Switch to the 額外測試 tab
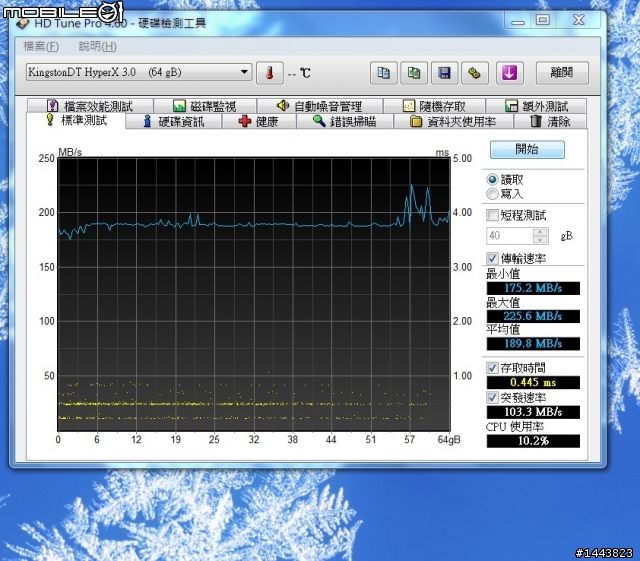The image size is (640, 561). coord(536,106)
